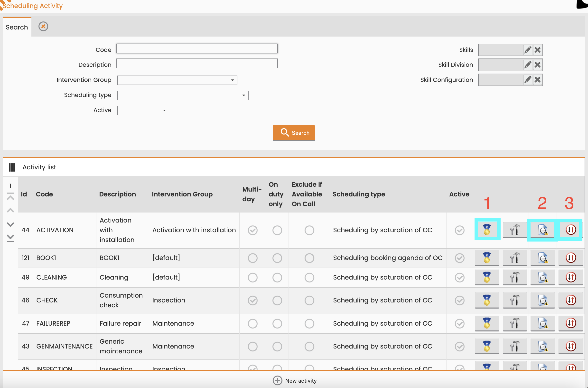
Task: Open document inspect icon for ACTIVATION row
Action: tap(543, 230)
